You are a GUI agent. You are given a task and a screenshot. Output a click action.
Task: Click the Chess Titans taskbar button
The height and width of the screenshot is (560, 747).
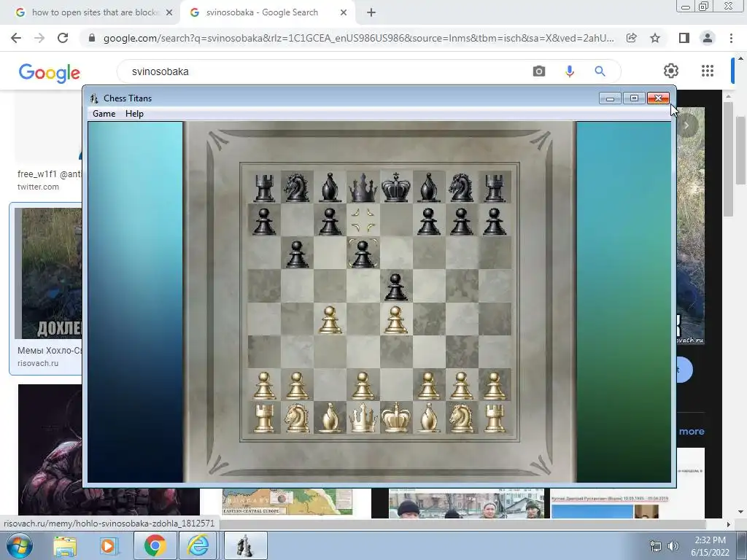click(245, 545)
